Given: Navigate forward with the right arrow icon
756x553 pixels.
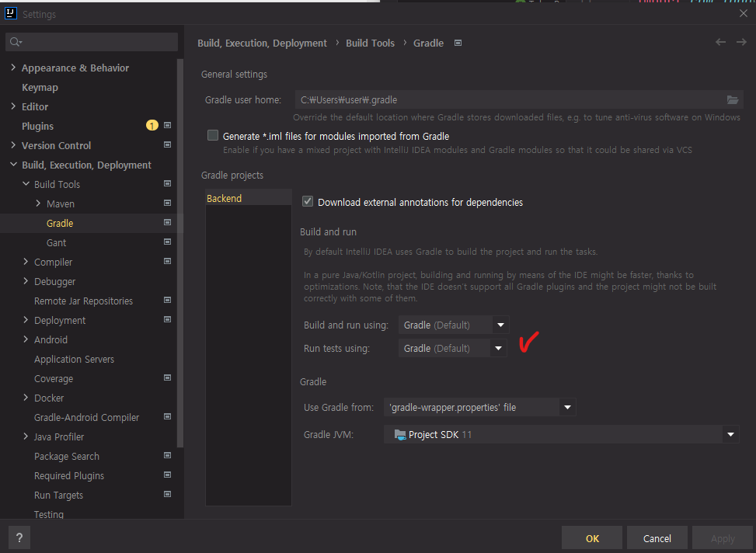Looking at the screenshot, I should pos(741,43).
